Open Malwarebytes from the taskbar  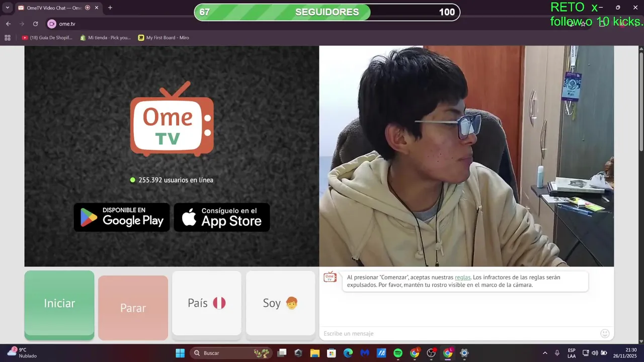coord(365,353)
